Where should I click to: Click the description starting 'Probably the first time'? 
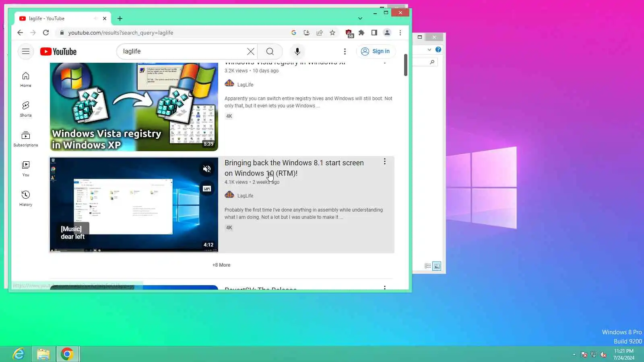click(x=304, y=214)
